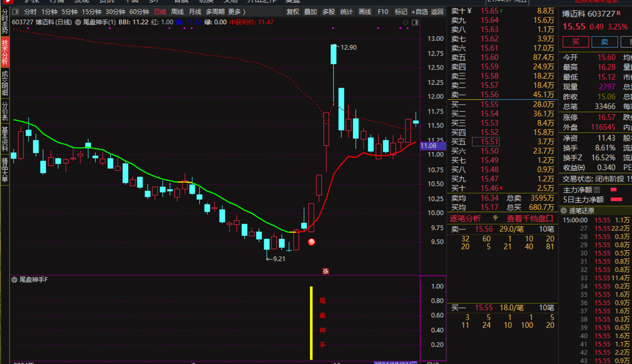Expand the 逐笔还原 section header

pyautogui.click(x=564, y=211)
